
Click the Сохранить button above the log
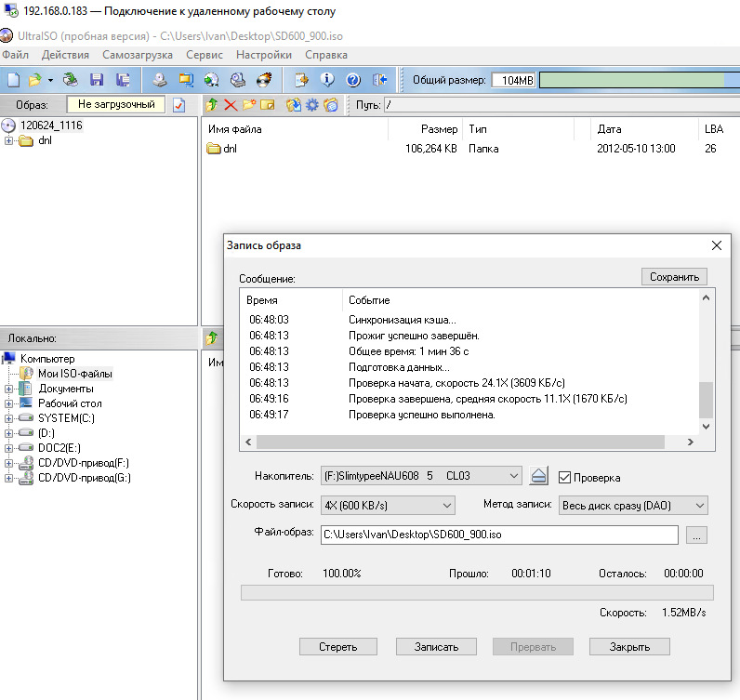pyautogui.click(x=674, y=277)
